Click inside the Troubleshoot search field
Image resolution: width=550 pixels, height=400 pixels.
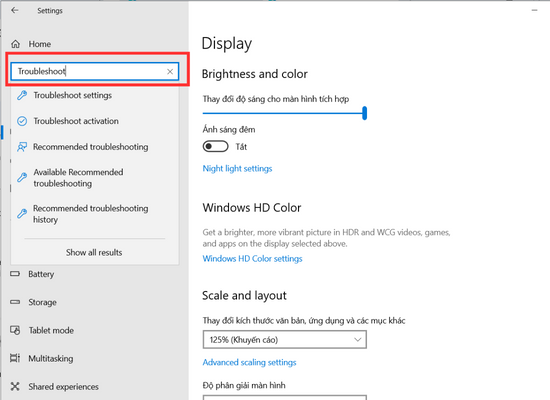coord(91,72)
